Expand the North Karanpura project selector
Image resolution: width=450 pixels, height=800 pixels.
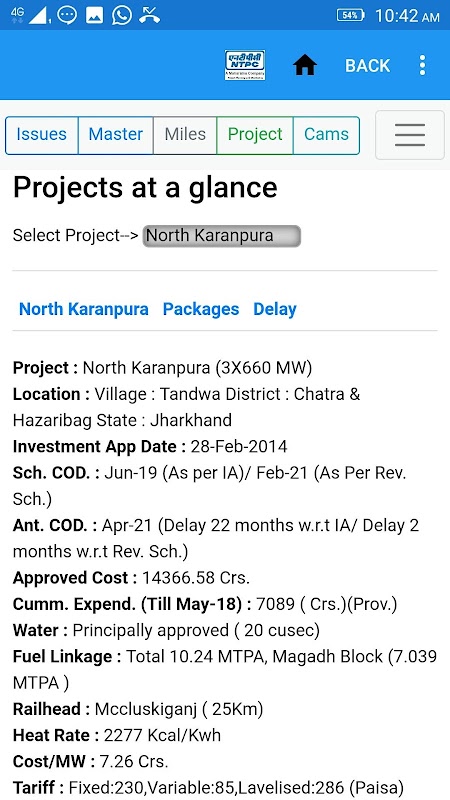(221, 236)
